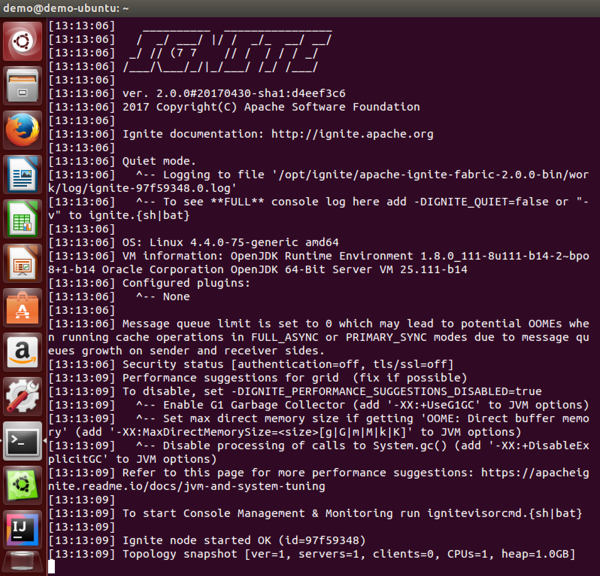
Task: Click '2017 Copyright(C) Apache Software Foundation' line
Action: (271, 107)
